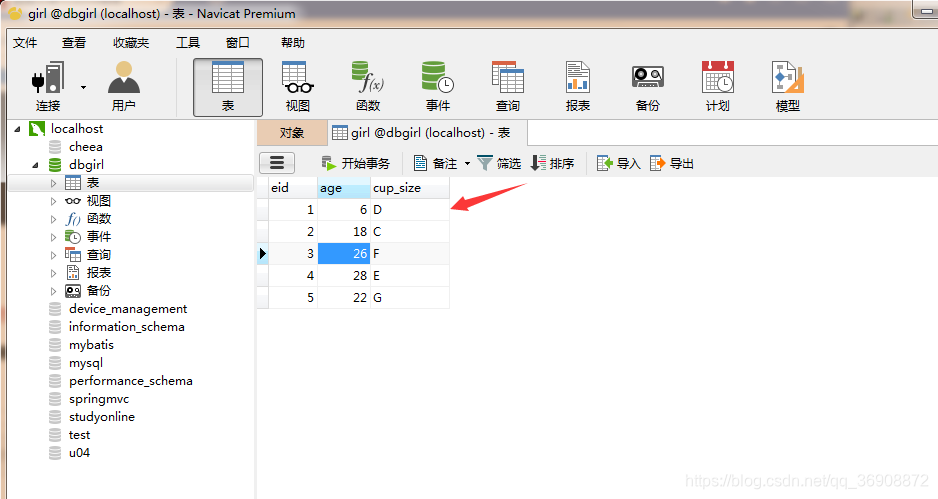Open the 用户 user manager
Image resolution: width=938 pixels, height=499 pixels.
(x=123, y=87)
